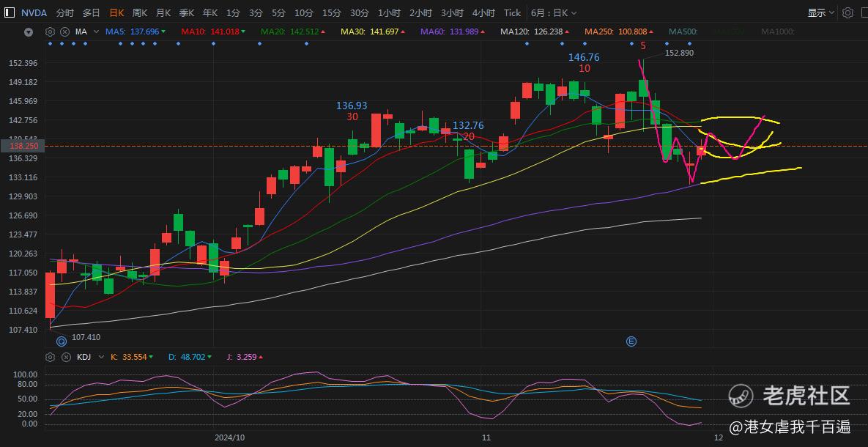Select the 季K quarterly candle tab
The image size is (868, 447).
tap(187, 12)
